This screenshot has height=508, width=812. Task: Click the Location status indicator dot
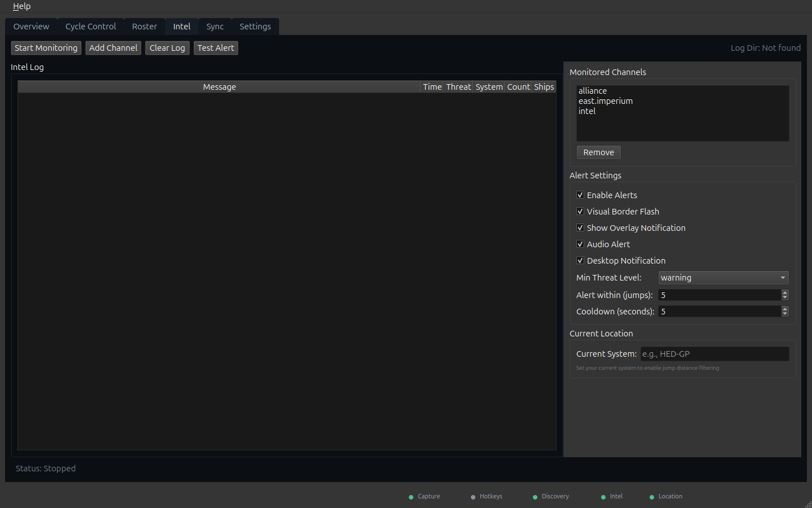[652, 497]
